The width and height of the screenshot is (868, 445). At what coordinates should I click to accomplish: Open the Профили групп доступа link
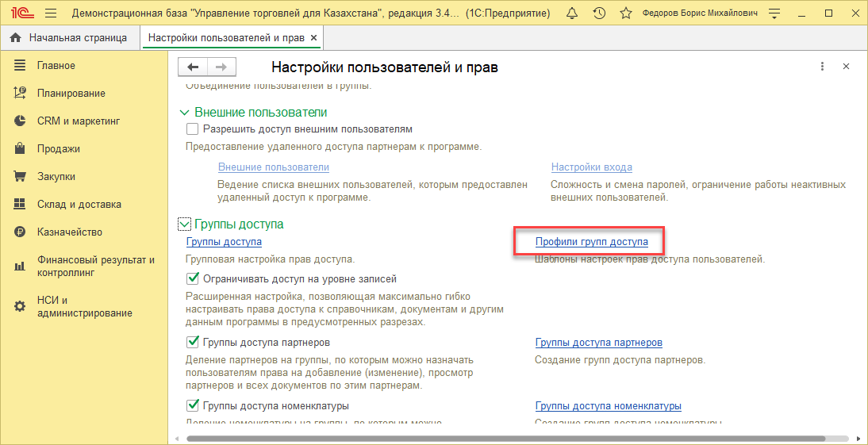tap(591, 242)
